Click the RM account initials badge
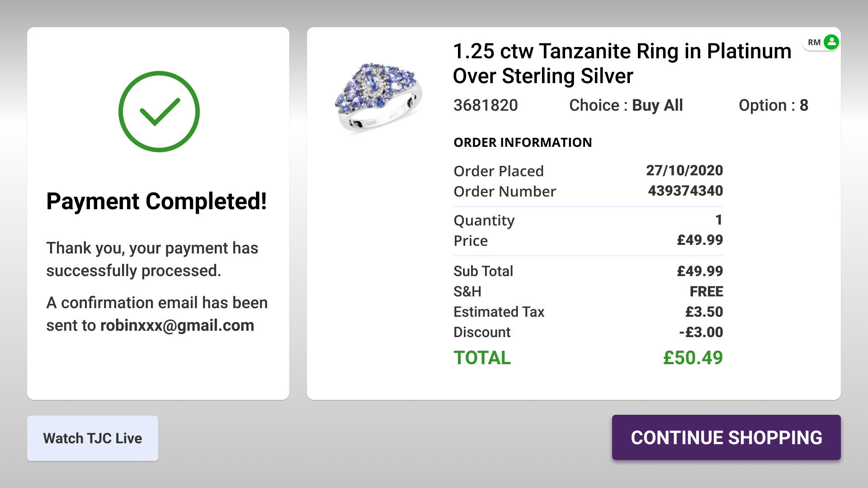The width and height of the screenshot is (868, 488). (814, 42)
